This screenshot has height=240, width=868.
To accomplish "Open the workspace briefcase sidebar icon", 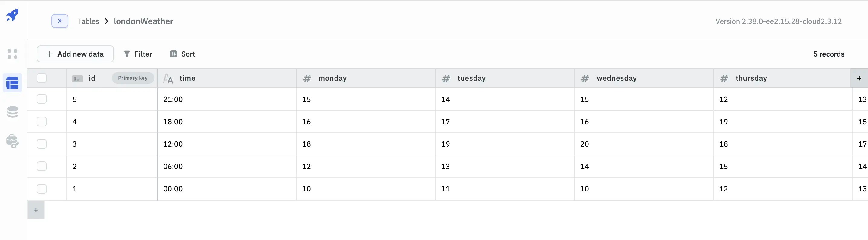I will click(12, 141).
